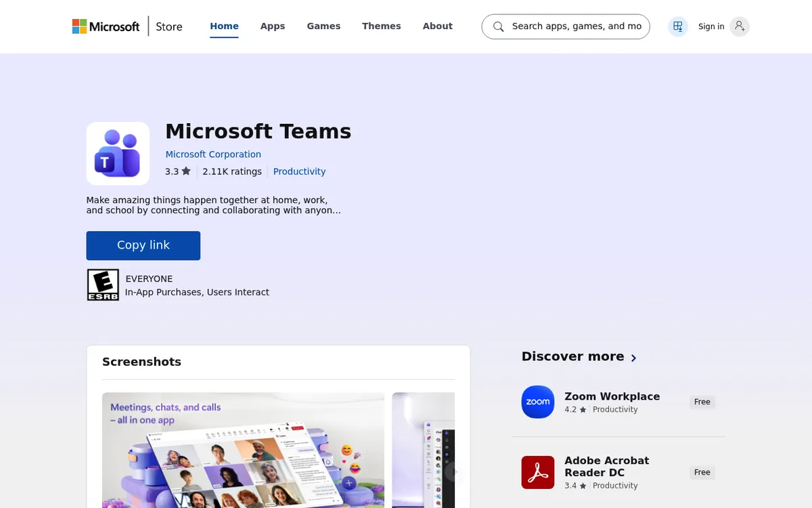Open the Productivity category link for Teams
The height and width of the screenshot is (508, 812).
[x=300, y=172]
